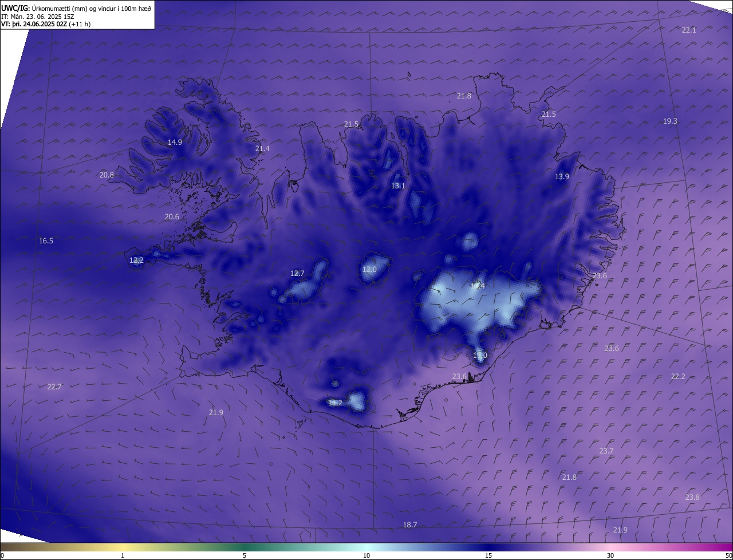Click the 12.2 value label

(136, 261)
